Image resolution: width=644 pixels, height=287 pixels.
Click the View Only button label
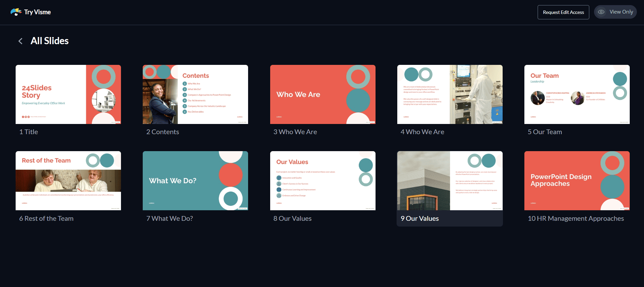tap(621, 12)
